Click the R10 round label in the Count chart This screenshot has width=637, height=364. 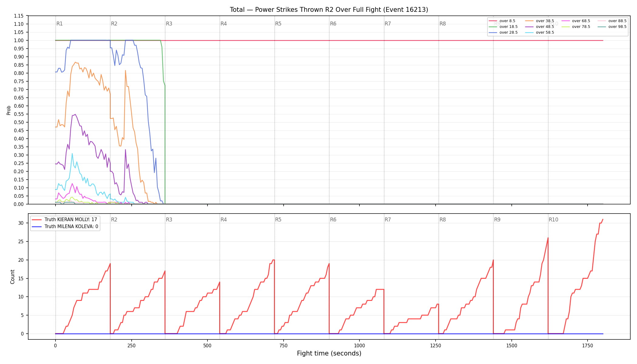click(553, 220)
